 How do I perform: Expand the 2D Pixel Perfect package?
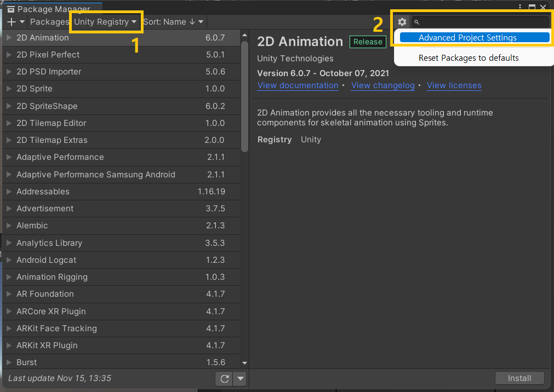pos(9,54)
